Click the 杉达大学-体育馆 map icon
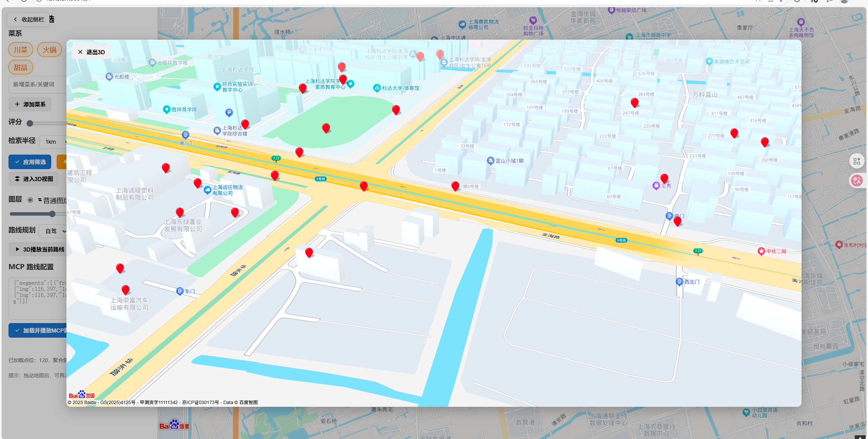Viewport: 868px width, 439px height. pyautogui.click(x=377, y=88)
